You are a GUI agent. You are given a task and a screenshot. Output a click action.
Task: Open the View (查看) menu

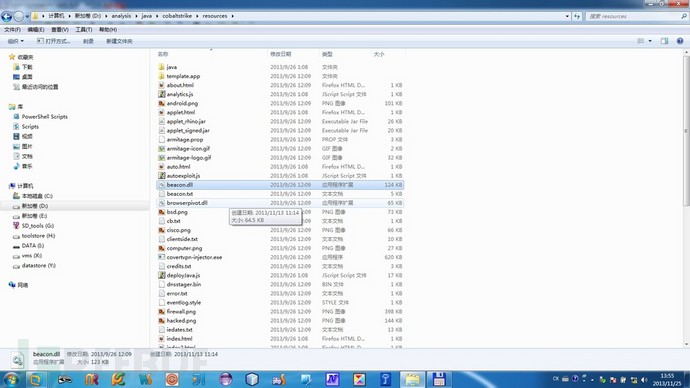pyautogui.click(x=60, y=29)
